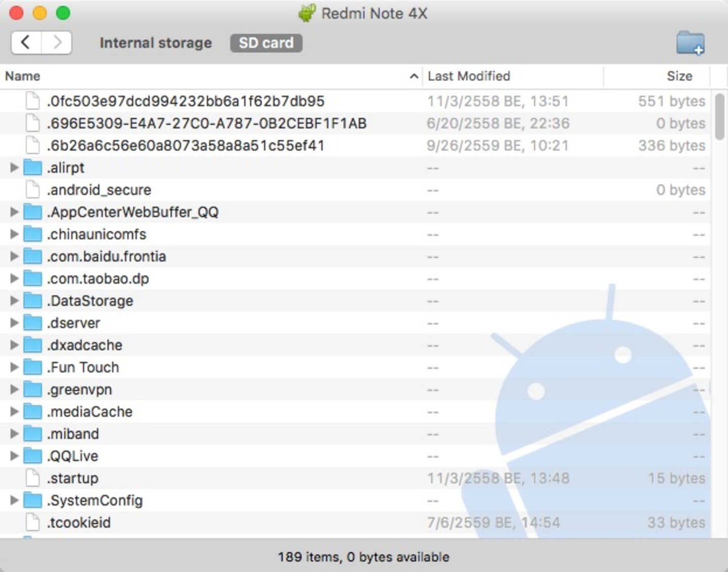Viewport: 728px width, 572px height.
Task: Expand the .dserver disclosure triangle
Action: pyautogui.click(x=14, y=323)
